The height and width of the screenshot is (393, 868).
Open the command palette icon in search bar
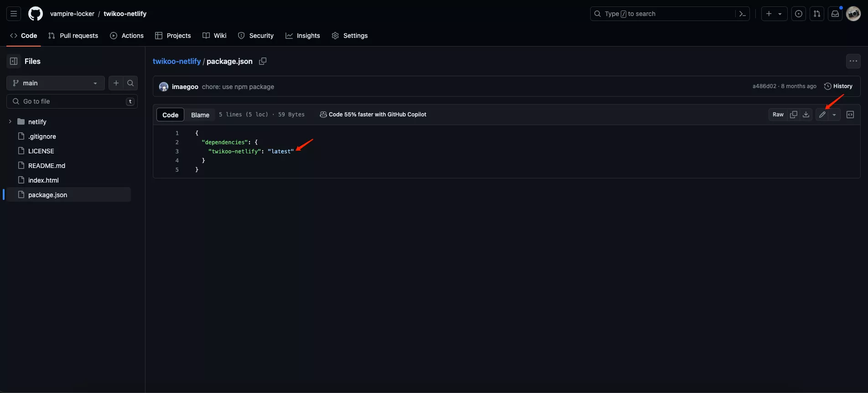[742, 14]
